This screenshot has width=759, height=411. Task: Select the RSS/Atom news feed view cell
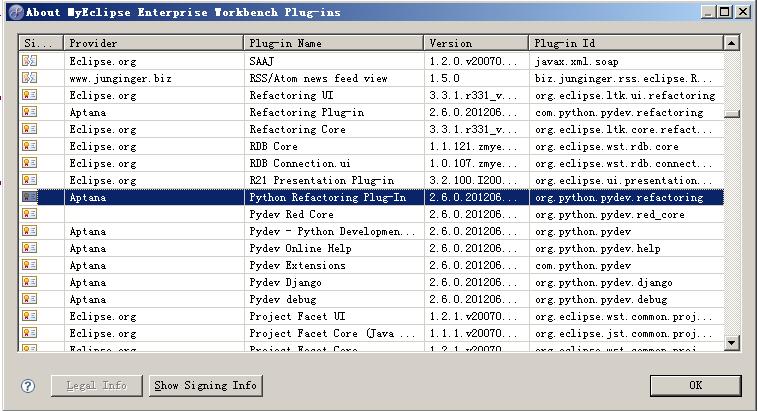[x=334, y=78]
